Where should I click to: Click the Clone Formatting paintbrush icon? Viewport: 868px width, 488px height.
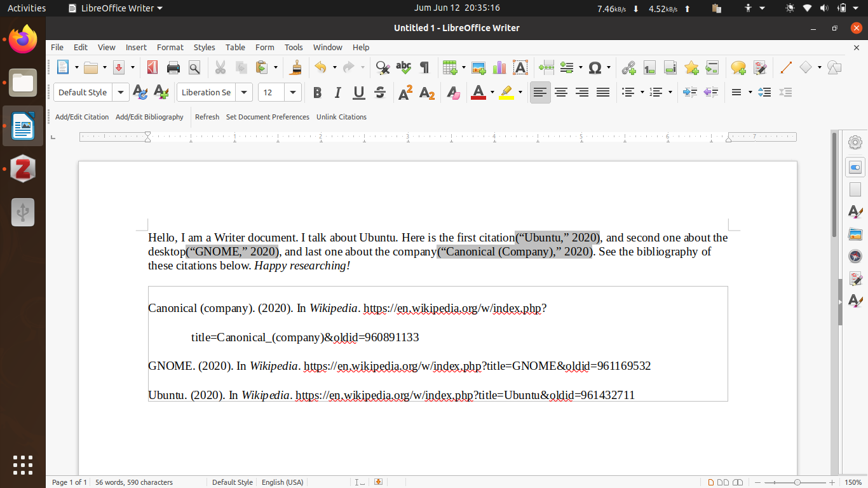tap(295, 67)
